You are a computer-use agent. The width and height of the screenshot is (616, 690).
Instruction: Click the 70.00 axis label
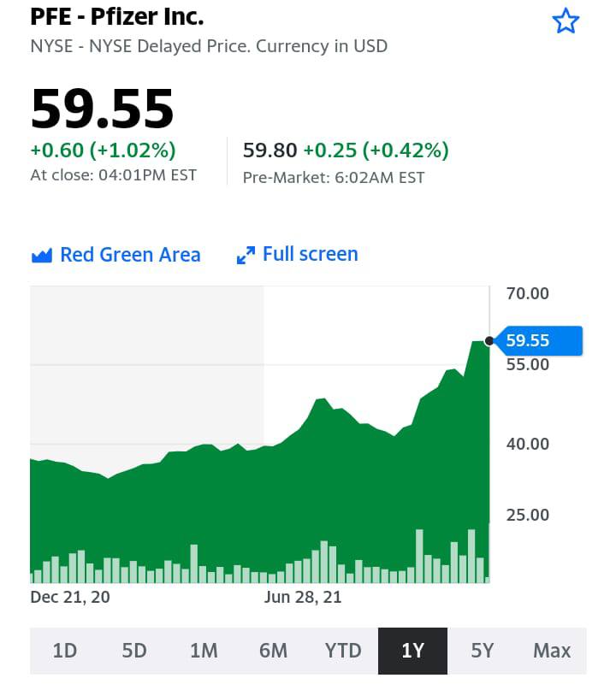(528, 293)
